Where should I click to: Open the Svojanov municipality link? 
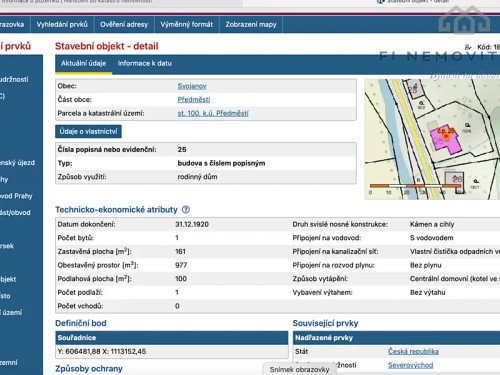(192, 86)
